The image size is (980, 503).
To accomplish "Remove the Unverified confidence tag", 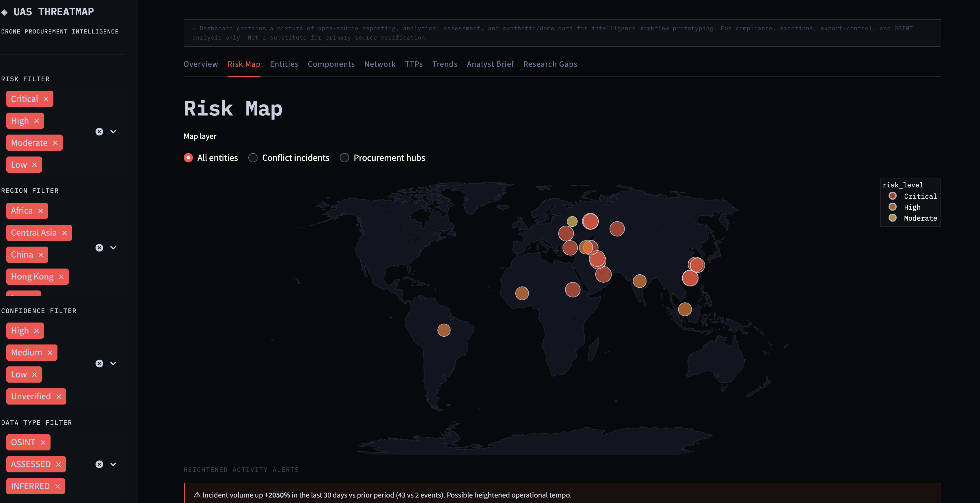I will tap(59, 396).
